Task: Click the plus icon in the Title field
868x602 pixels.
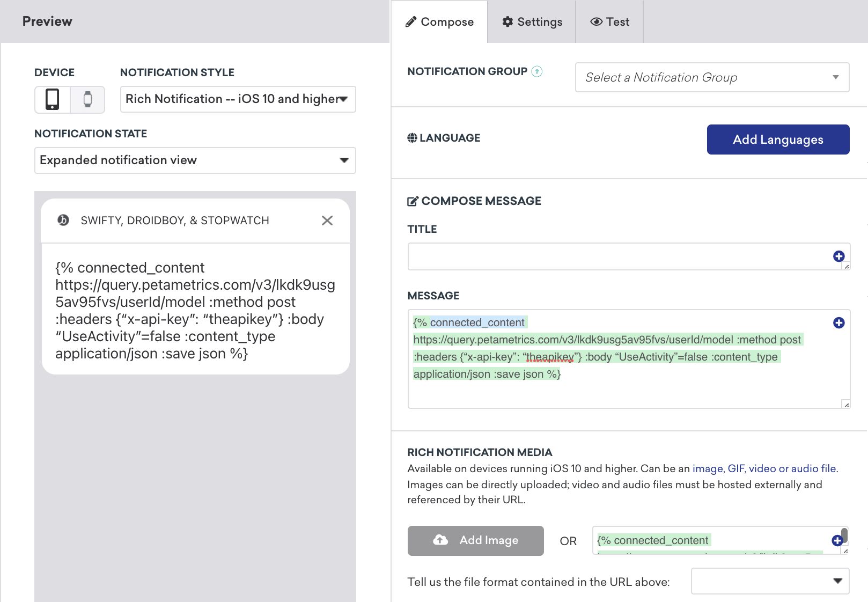Action: point(838,256)
